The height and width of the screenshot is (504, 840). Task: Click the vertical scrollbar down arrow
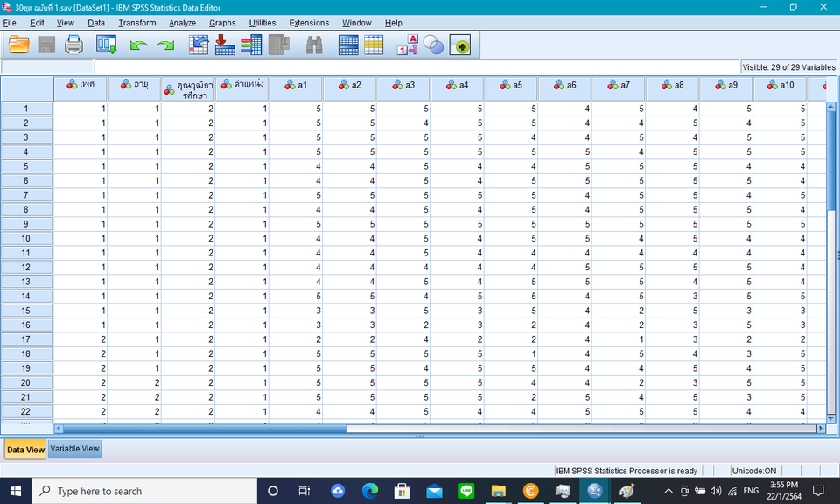tap(831, 419)
